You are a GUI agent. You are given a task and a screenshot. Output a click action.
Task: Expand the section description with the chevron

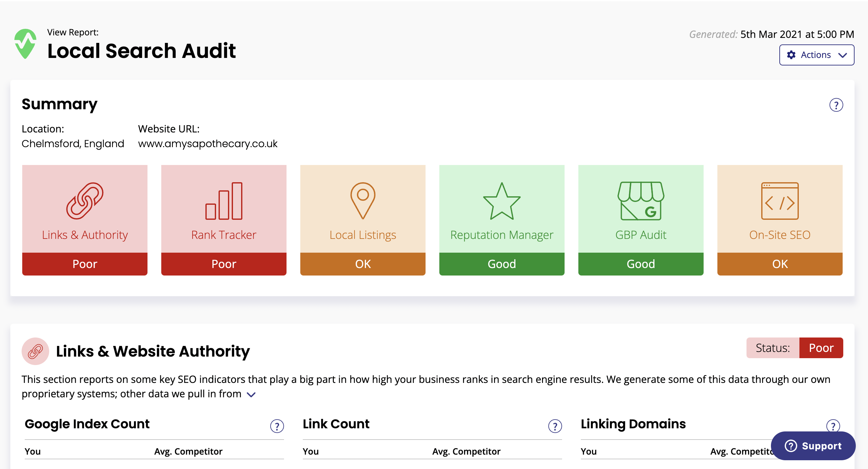tap(251, 394)
